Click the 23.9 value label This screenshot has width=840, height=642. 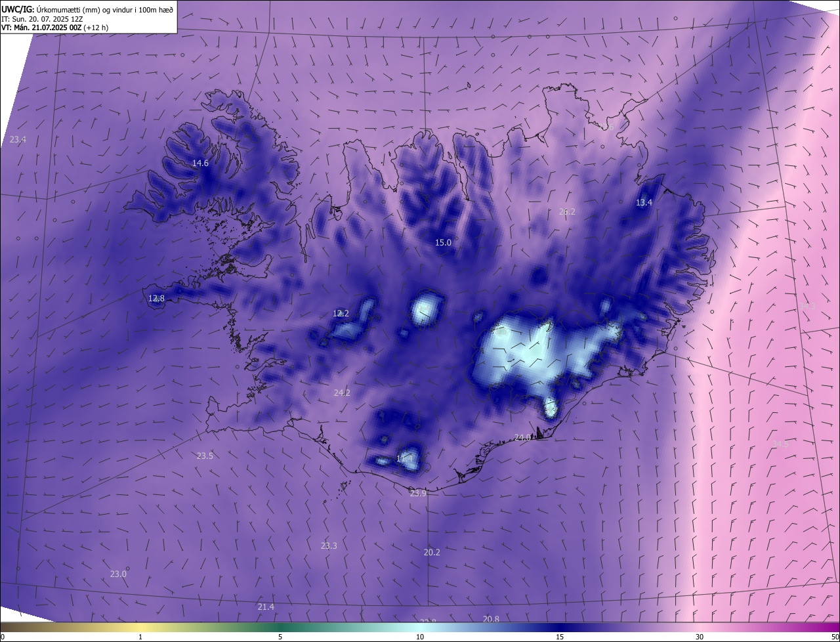[418, 492]
